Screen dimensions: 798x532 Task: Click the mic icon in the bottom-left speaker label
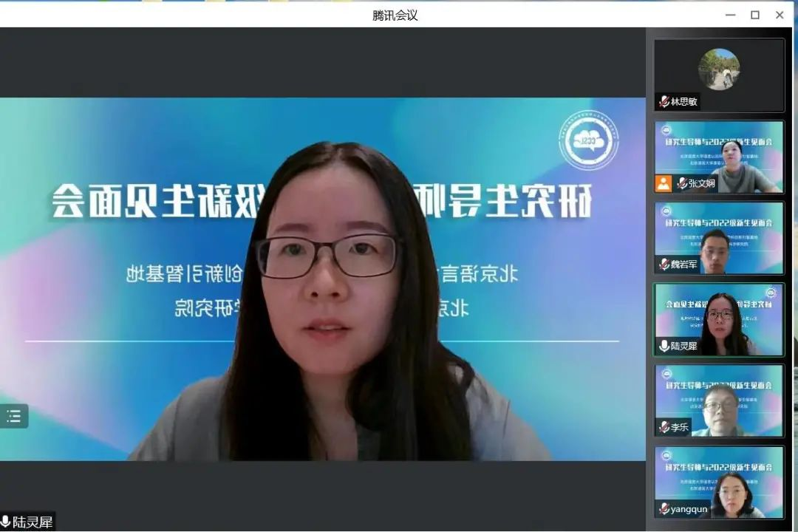[6, 522]
